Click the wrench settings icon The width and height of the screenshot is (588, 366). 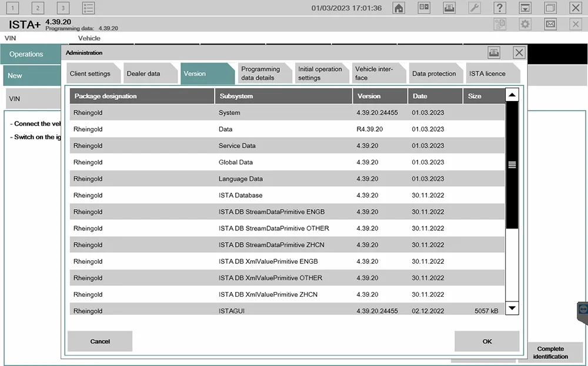point(474,8)
